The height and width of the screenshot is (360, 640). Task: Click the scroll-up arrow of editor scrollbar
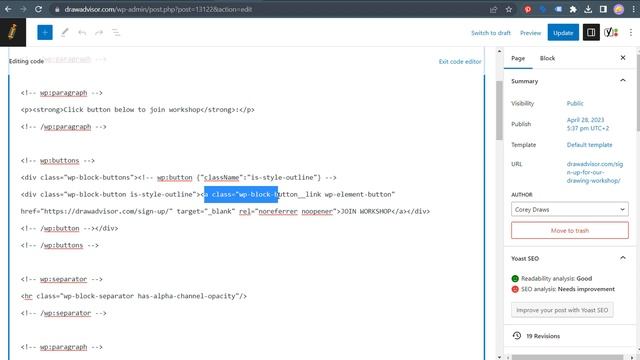499,51
